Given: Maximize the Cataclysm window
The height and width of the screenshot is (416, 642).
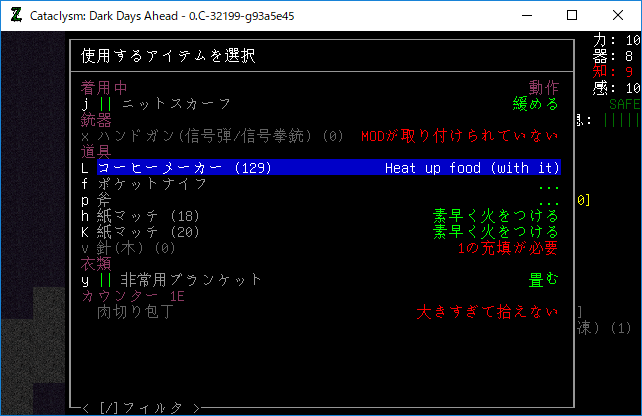Looking at the screenshot, I should (x=572, y=15).
